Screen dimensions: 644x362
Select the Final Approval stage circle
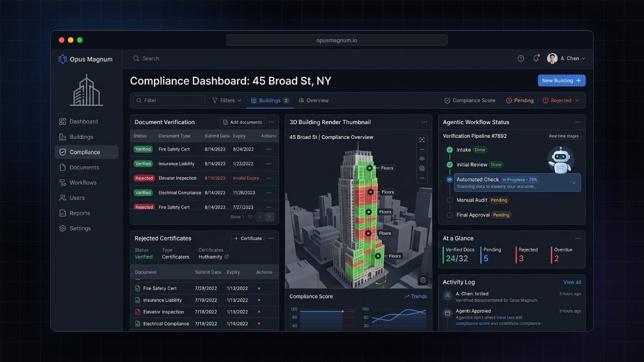450,215
